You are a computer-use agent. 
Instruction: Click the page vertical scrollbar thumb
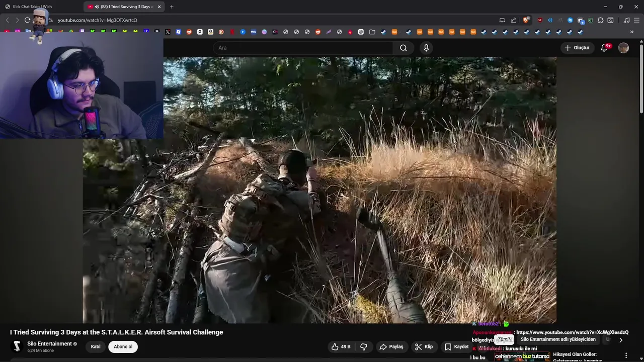point(641,78)
